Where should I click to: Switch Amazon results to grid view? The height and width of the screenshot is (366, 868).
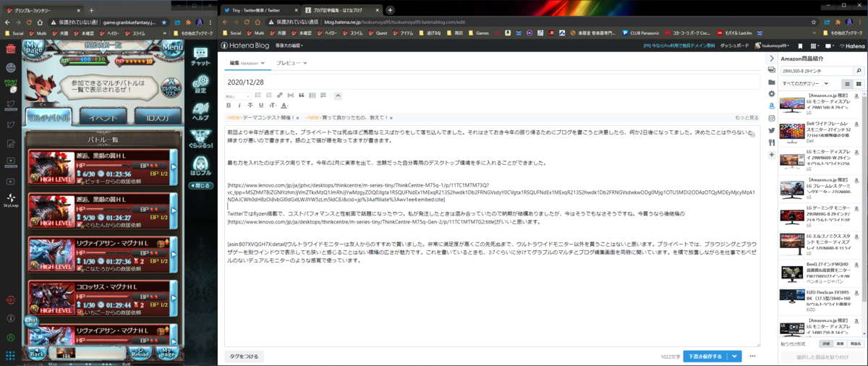859,84
